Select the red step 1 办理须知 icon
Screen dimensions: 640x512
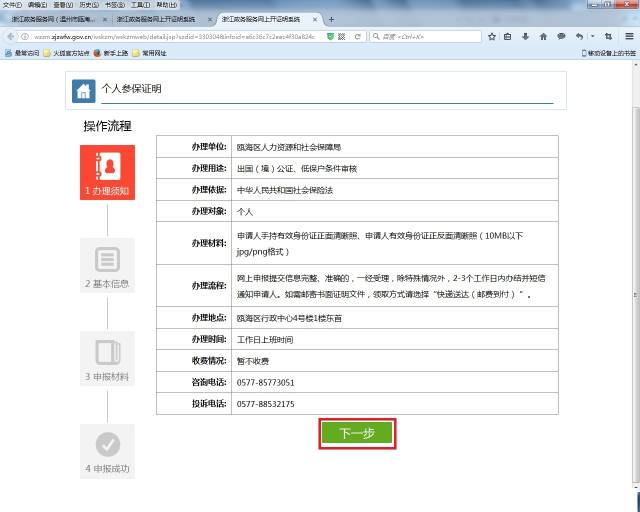[x=107, y=172]
